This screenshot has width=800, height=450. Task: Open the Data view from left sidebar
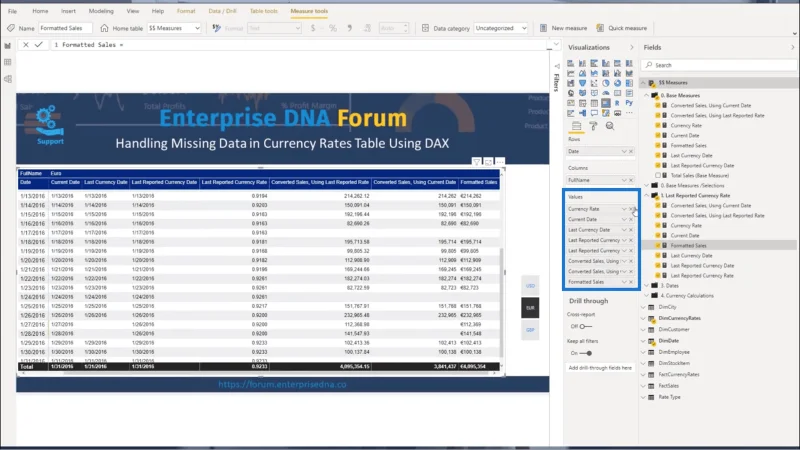point(8,62)
